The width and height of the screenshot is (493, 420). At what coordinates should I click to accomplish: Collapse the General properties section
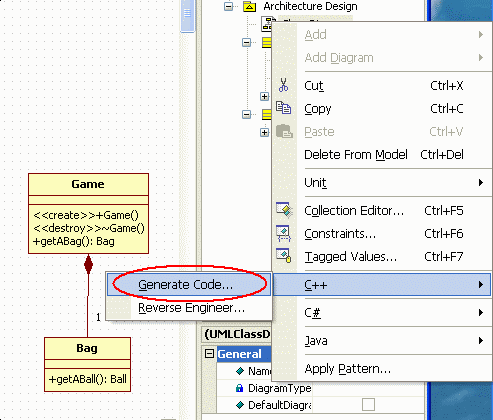coord(209,354)
